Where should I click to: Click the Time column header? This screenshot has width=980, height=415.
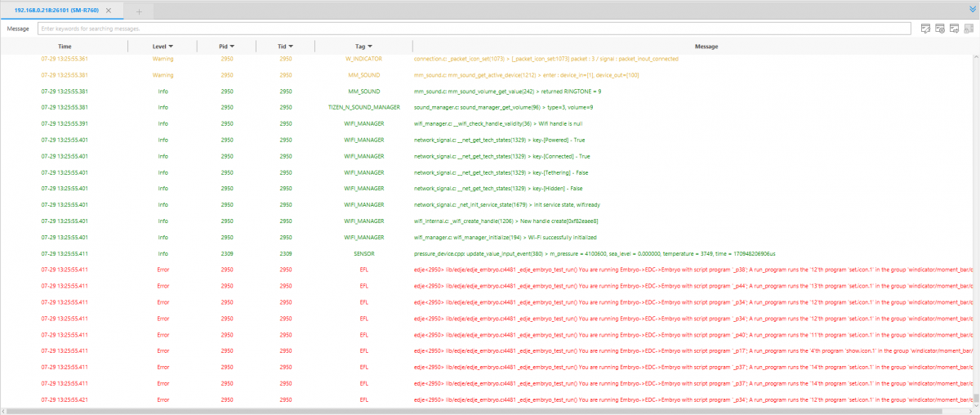tap(65, 47)
